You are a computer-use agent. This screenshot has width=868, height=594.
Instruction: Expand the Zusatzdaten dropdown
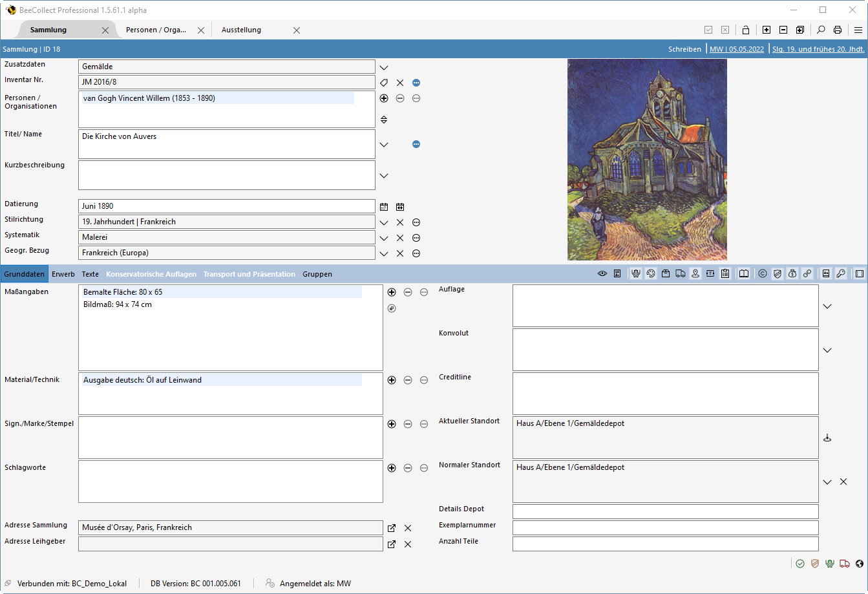point(384,67)
